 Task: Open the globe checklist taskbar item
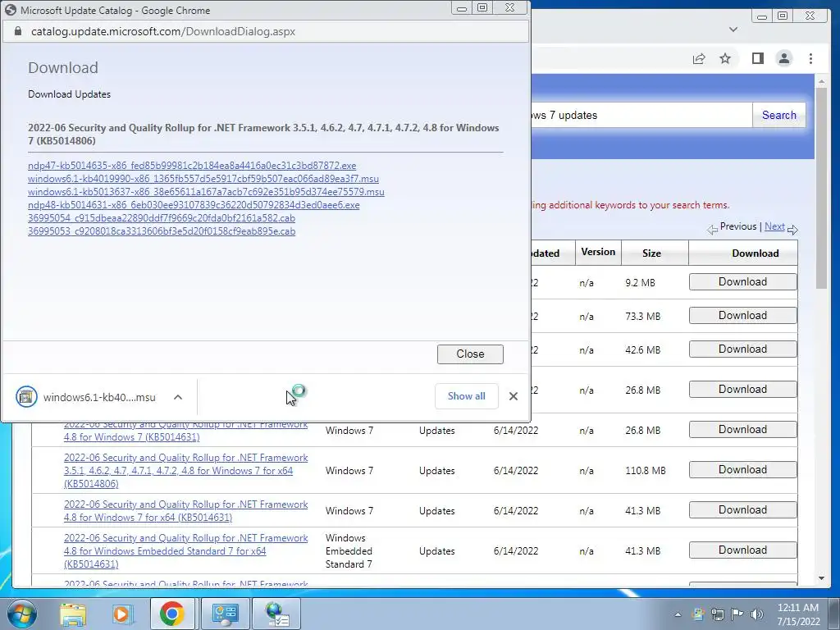coord(277,614)
